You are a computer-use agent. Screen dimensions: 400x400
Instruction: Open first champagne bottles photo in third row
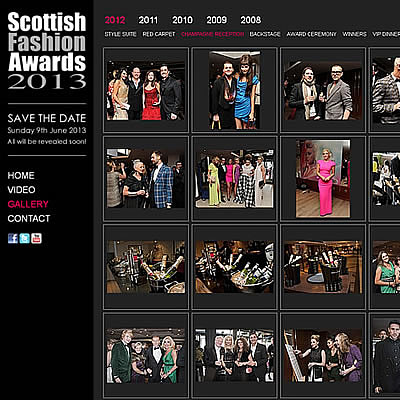(x=146, y=267)
